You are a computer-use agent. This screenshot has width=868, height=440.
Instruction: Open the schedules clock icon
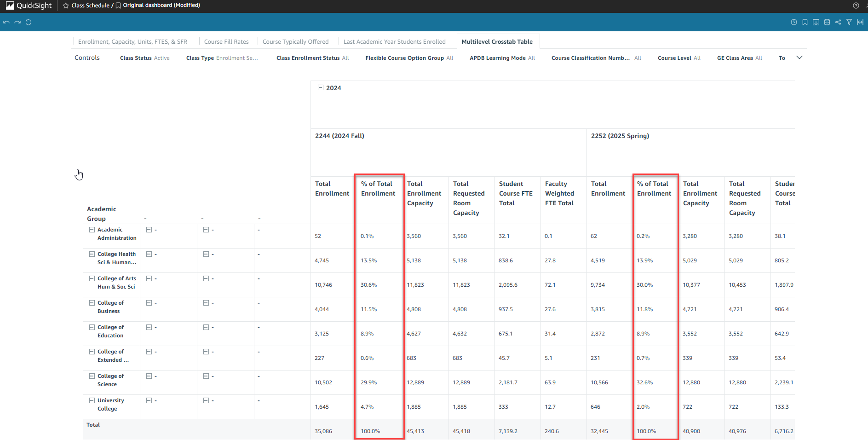coord(794,22)
